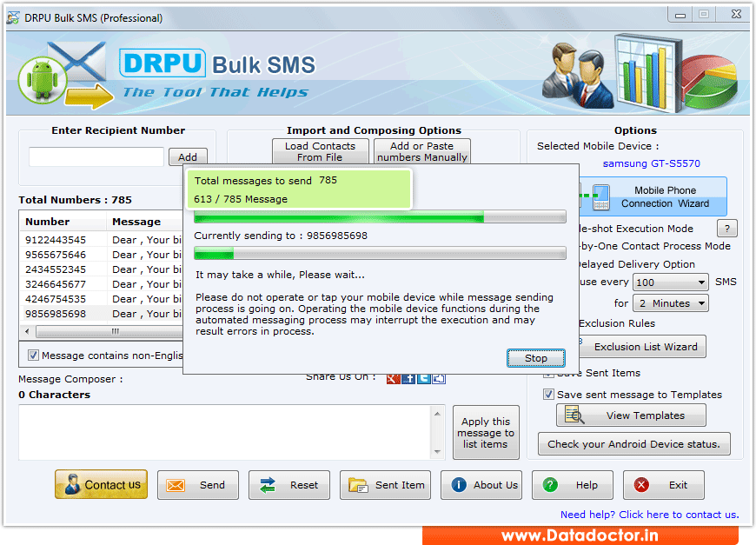
Task: Click the Contact us button
Action: [102, 484]
